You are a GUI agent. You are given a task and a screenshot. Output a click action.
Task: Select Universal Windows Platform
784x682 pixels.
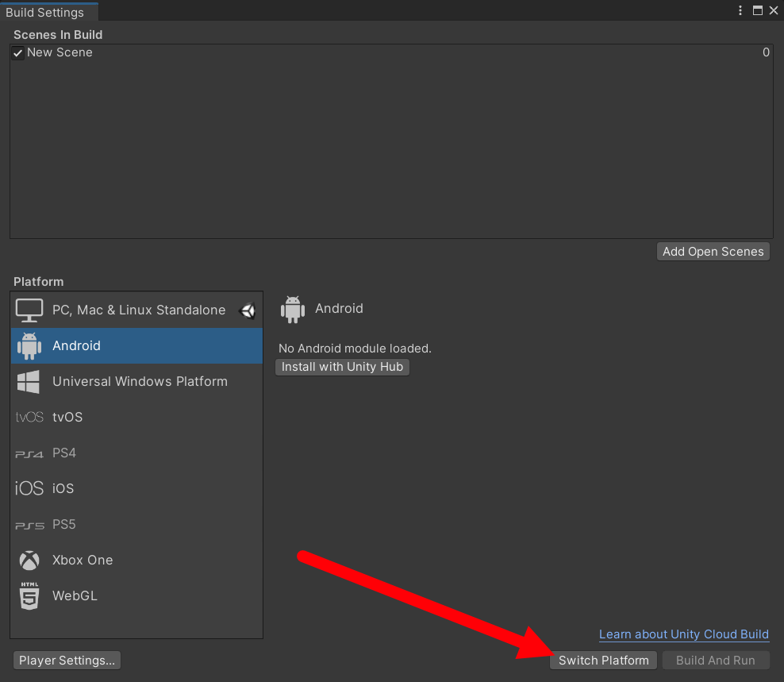(136, 382)
